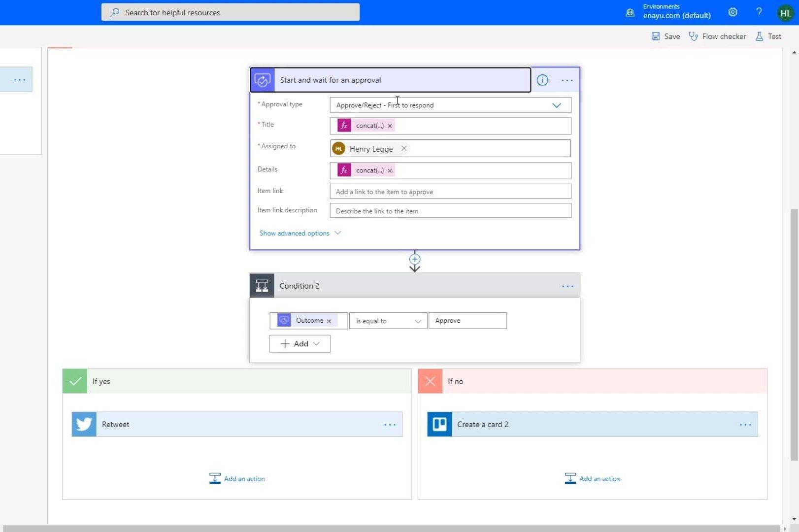
Task: Run the Flow checker
Action: tap(717, 36)
